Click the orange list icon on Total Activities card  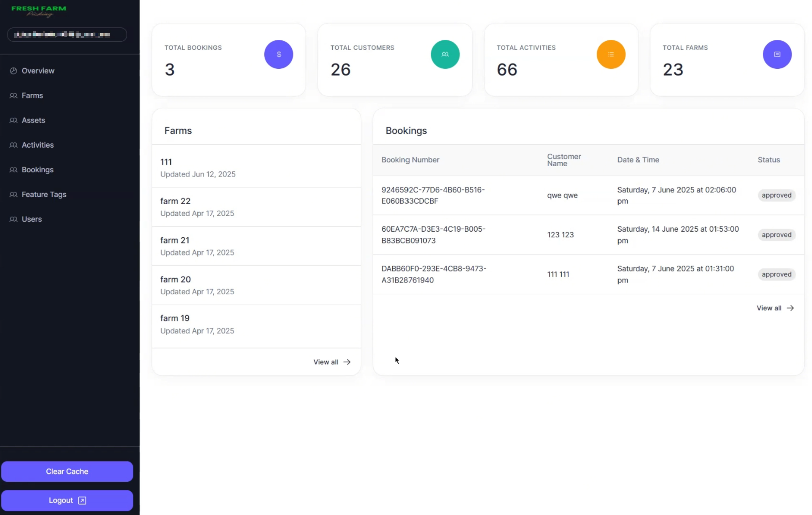611,54
